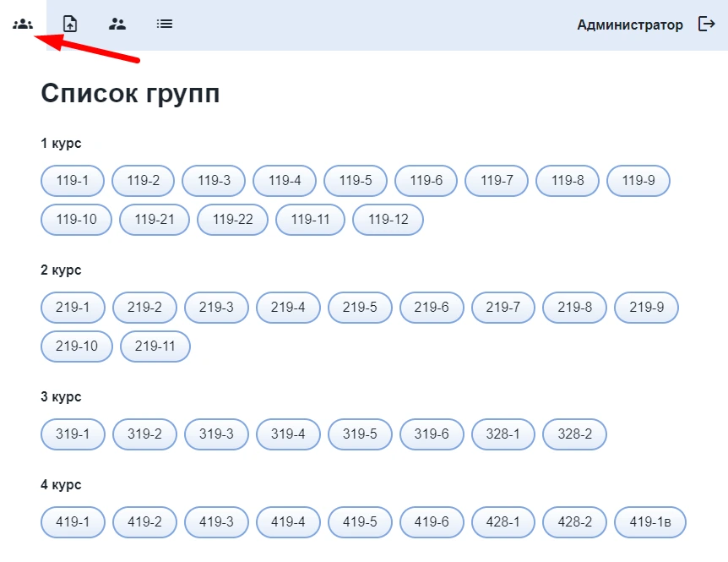Click the 1 курс label
This screenshot has width=728, height=562.
tap(61, 144)
